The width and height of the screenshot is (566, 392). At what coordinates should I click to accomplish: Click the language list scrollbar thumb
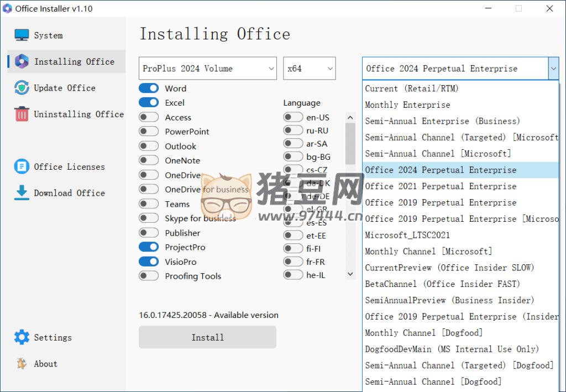pos(350,144)
